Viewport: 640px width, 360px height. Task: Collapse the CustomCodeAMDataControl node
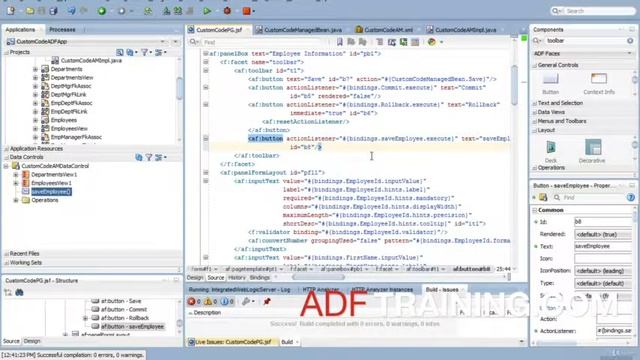[6, 166]
